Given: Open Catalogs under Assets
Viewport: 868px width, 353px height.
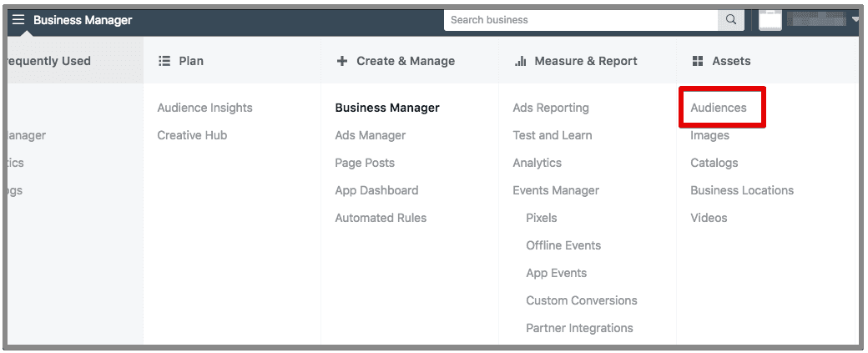Looking at the screenshot, I should pyautogui.click(x=714, y=163).
